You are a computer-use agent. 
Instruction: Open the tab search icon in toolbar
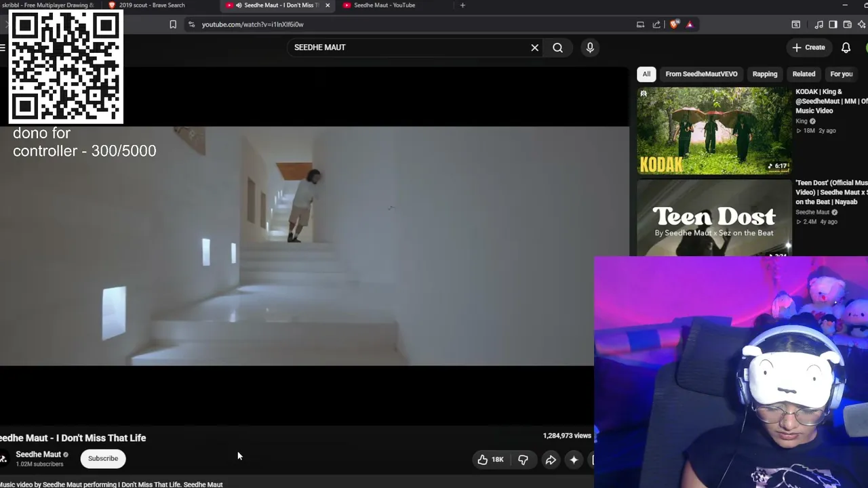tap(796, 24)
